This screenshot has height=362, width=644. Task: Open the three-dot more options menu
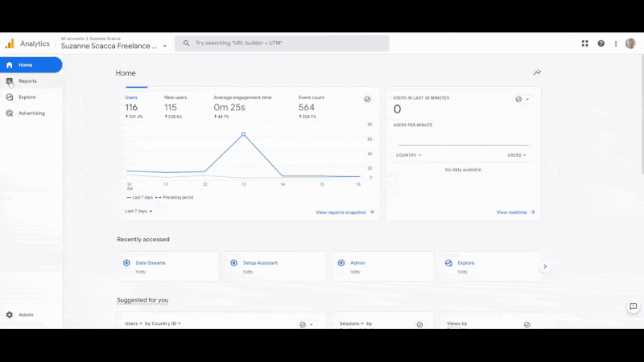616,43
